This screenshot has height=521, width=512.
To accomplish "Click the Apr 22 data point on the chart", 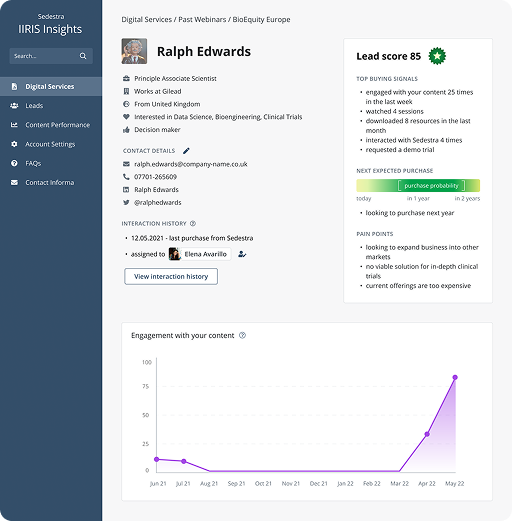I will click(427, 434).
